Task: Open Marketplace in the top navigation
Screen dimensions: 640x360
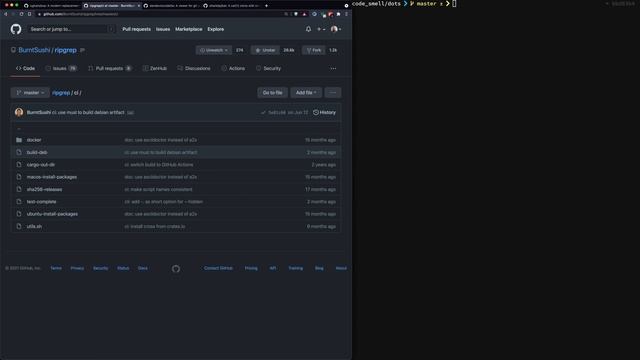Action: (189, 29)
